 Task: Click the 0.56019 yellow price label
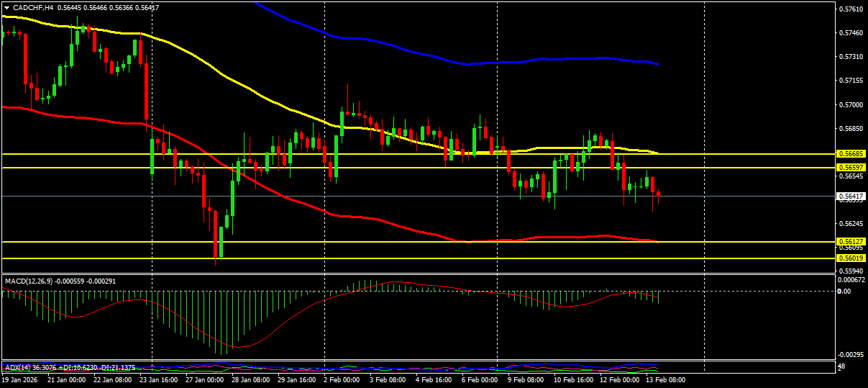[851, 258]
